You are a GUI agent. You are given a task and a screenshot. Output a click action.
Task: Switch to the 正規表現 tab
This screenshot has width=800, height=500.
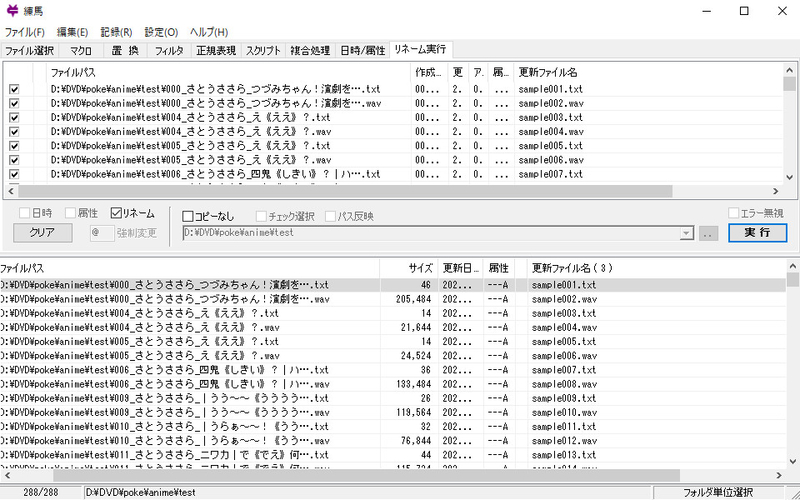[x=216, y=51]
